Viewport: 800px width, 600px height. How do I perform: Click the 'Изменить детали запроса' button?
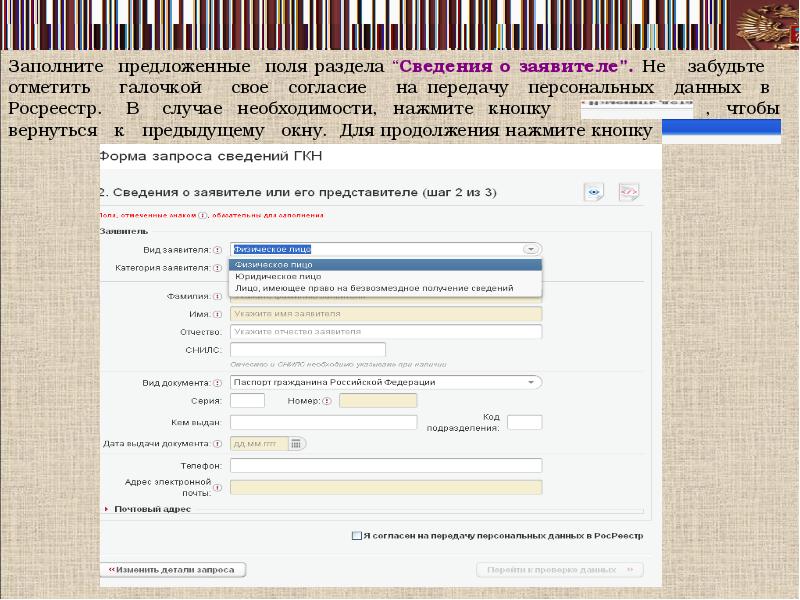(x=171, y=570)
